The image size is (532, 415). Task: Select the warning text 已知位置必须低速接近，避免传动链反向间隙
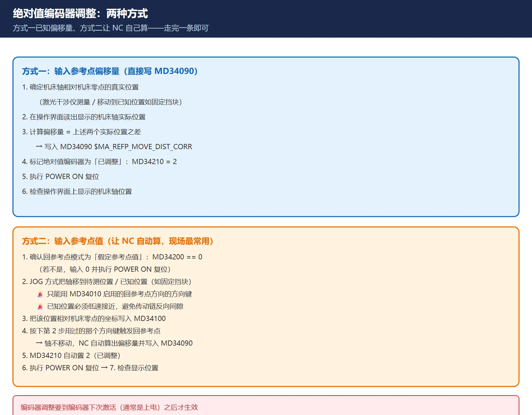click(x=115, y=306)
